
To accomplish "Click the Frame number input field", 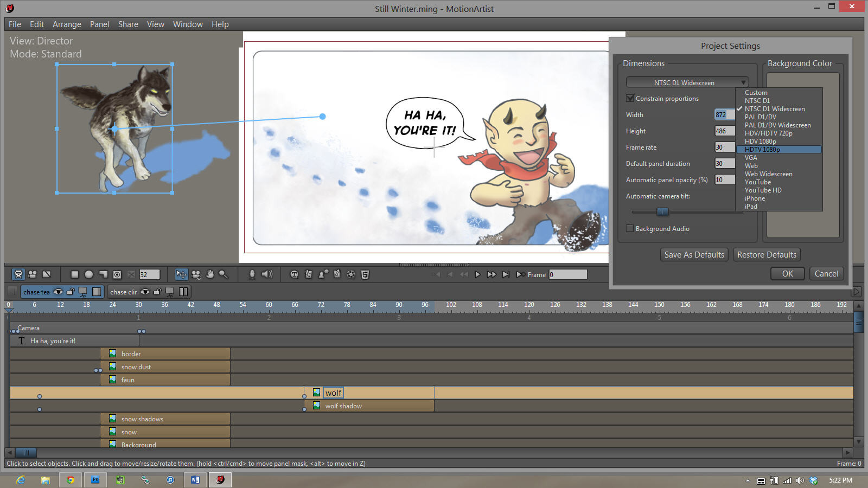I will 568,274.
